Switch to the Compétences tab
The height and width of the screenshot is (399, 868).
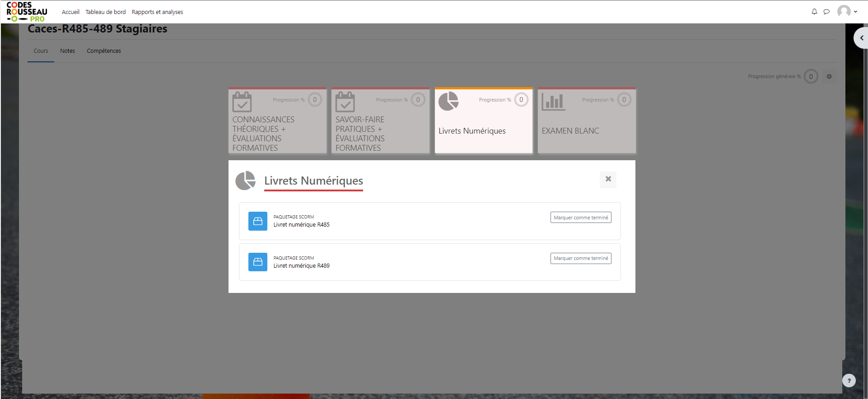[104, 51]
